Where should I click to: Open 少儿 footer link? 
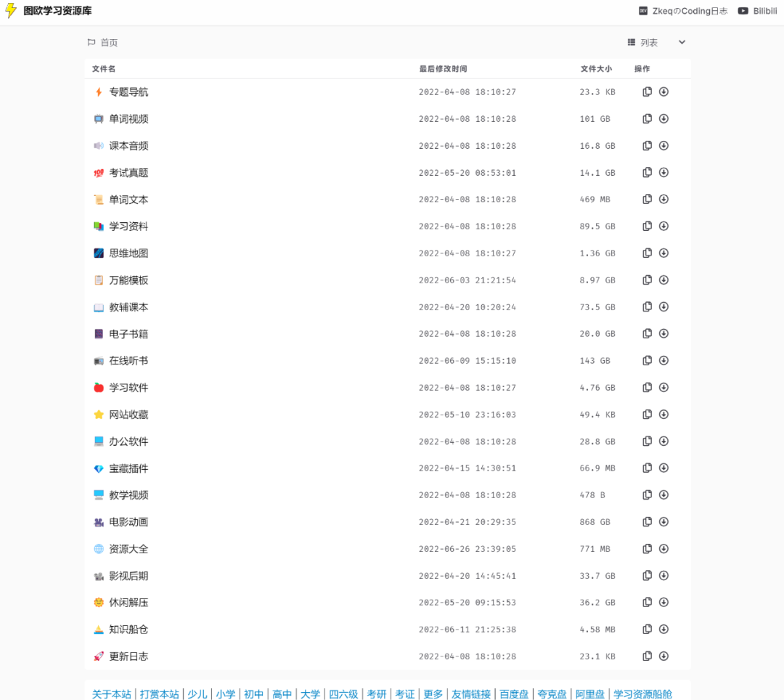pyautogui.click(x=197, y=694)
